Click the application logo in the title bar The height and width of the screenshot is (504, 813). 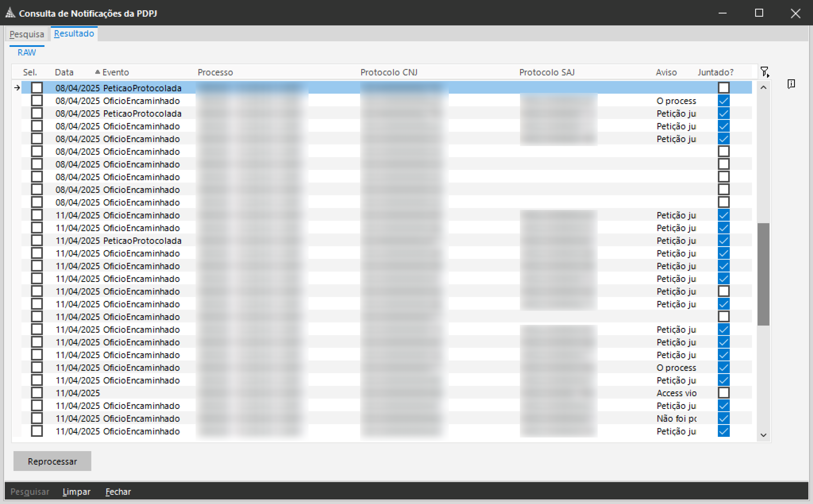(10, 13)
